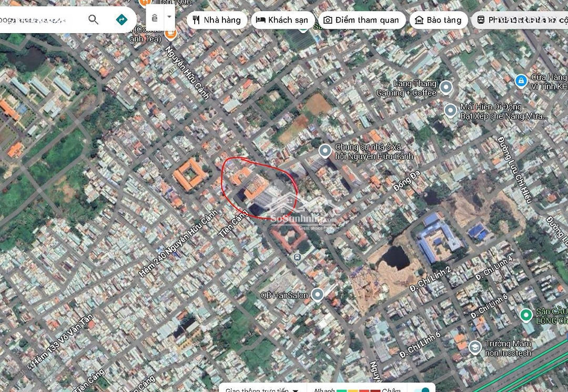Image resolution: width=568 pixels, height=392 pixels.
Task: Open the blue computer shop marker
Action: pos(521,81)
